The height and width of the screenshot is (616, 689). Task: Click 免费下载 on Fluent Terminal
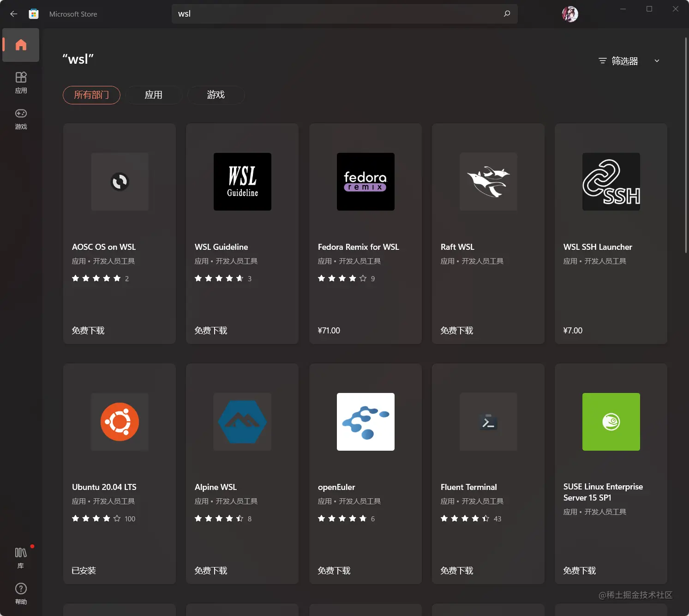coord(457,571)
